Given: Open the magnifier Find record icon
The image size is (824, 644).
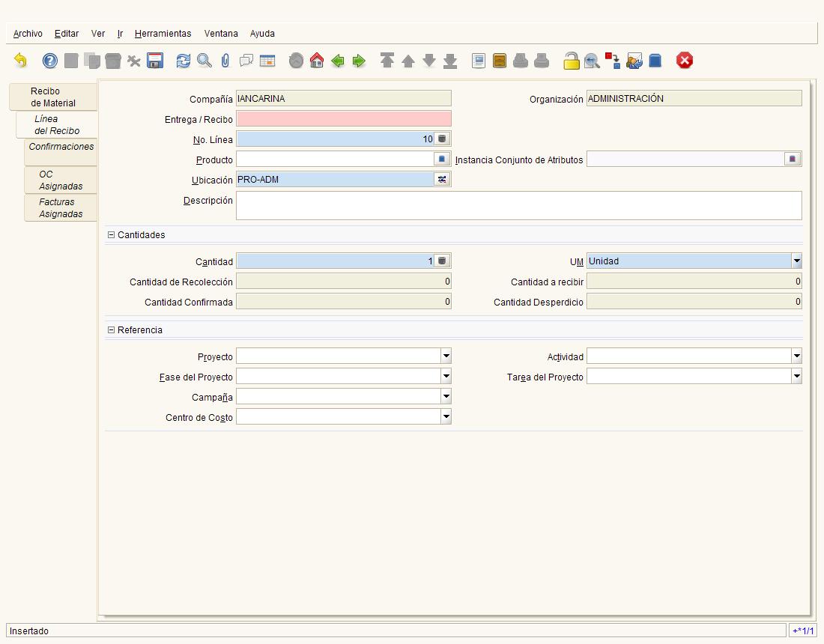Looking at the screenshot, I should click(205, 61).
